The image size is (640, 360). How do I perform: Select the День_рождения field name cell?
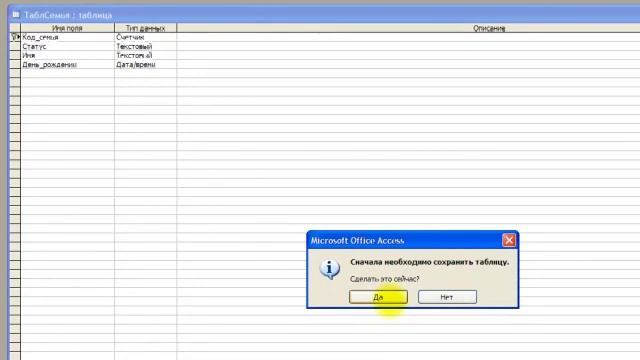click(x=67, y=64)
